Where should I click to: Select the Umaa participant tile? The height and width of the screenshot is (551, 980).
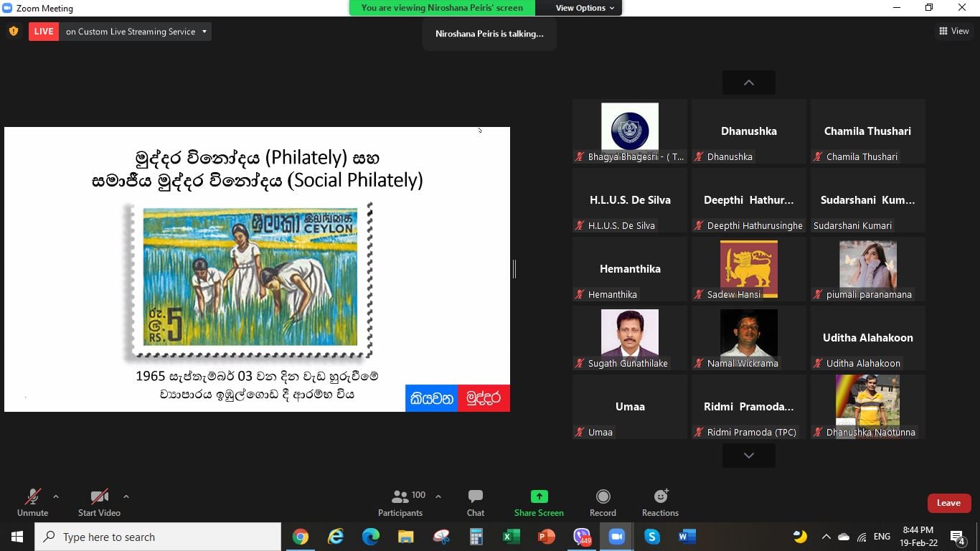(630, 407)
